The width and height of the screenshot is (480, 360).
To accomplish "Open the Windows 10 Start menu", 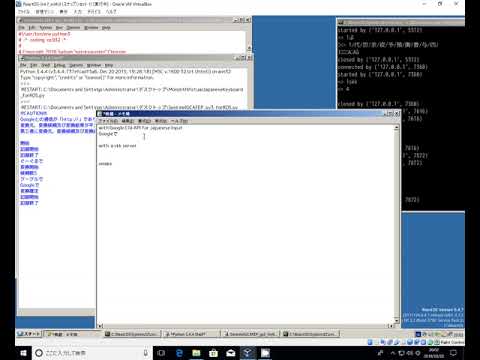I will pyautogui.click(x=23, y=353).
